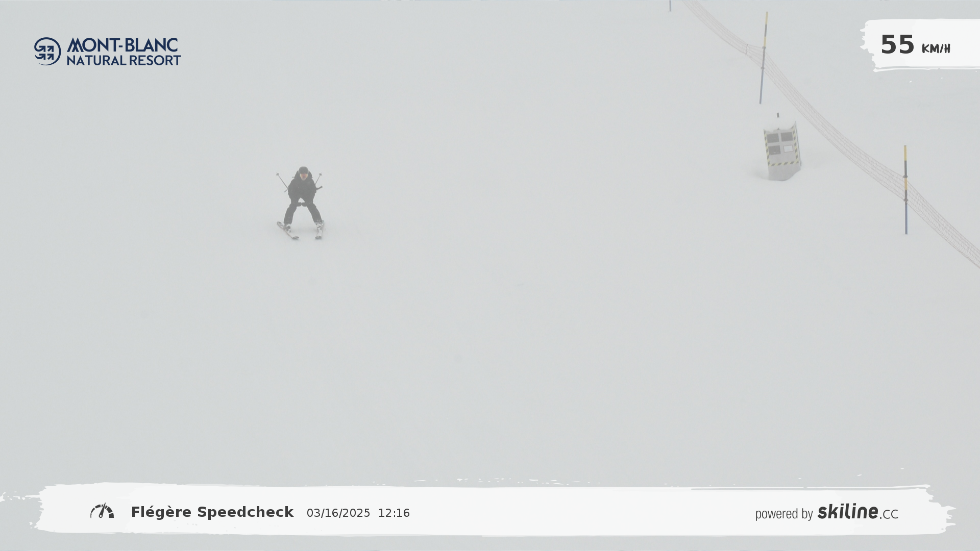Click the 'powered by' text

pyautogui.click(x=783, y=514)
